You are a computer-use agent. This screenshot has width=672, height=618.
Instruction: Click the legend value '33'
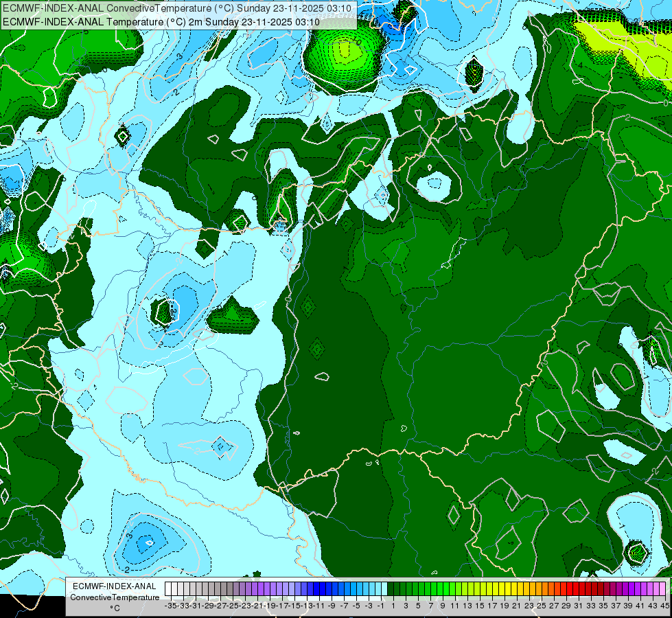click(x=592, y=606)
